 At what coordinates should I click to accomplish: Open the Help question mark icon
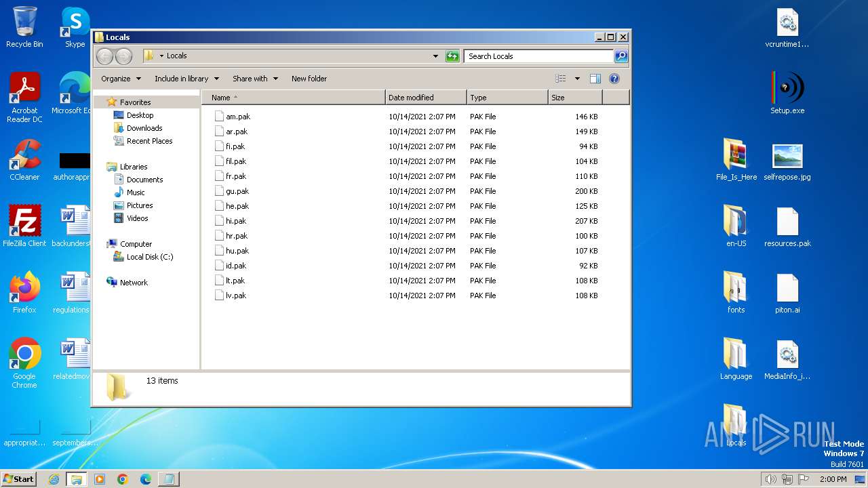pos(614,79)
